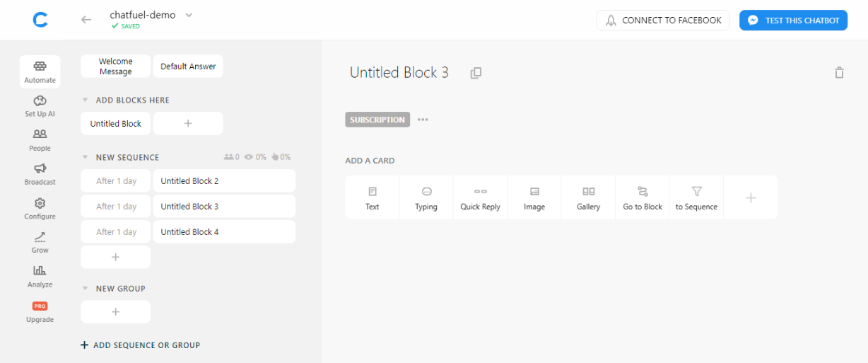Open the Set Up AI tab
Viewport: 868px width, 363px height.
[40, 106]
